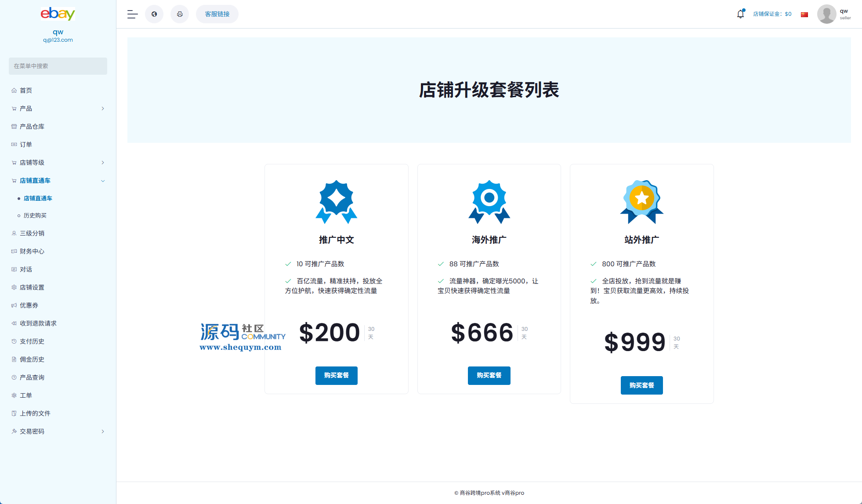Click the printer icon in top bar
The height and width of the screenshot is (504, 862).
180,14
